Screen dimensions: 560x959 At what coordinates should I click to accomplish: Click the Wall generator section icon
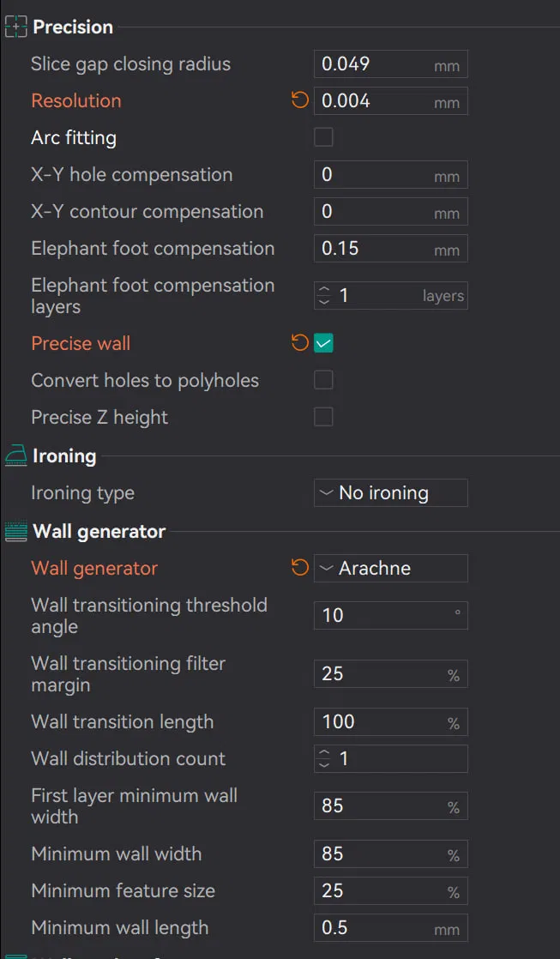click(16, 532)
